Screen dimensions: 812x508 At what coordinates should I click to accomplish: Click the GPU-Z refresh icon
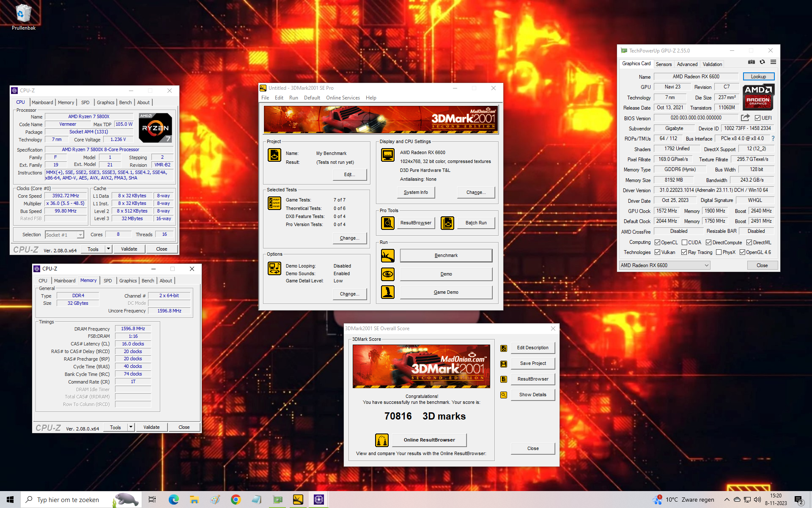tap(762, 62)
